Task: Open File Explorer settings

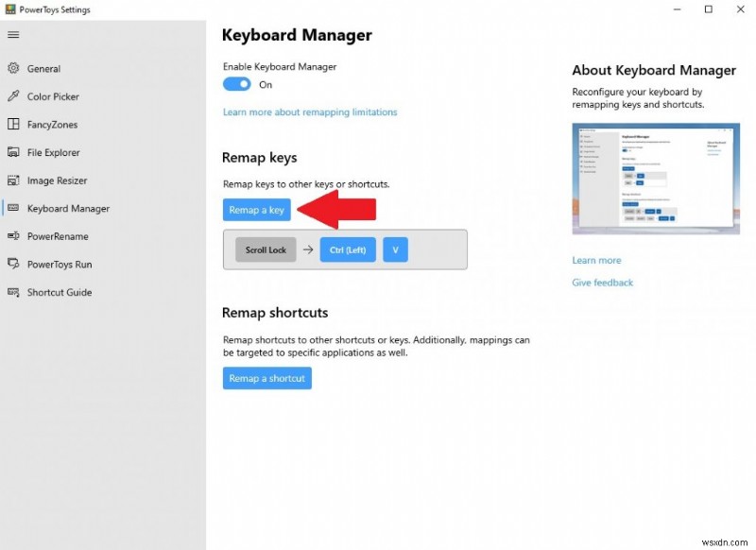Action: 56,152
